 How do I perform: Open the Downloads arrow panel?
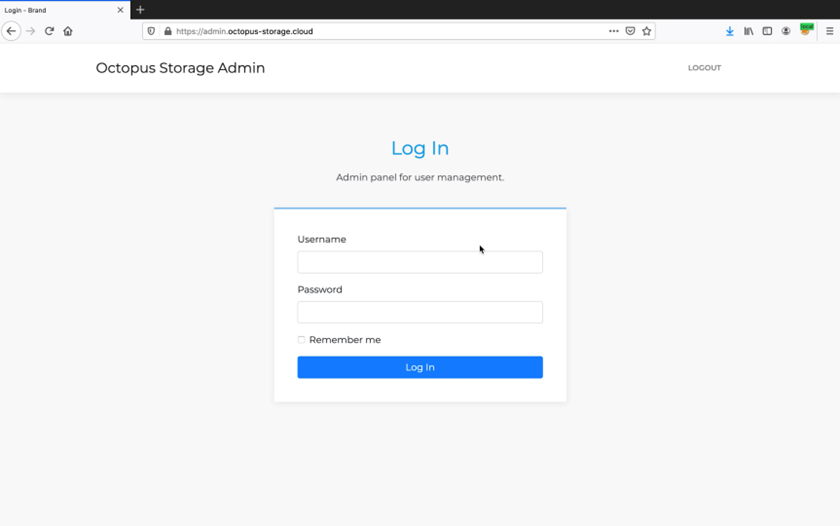[730, 32]
